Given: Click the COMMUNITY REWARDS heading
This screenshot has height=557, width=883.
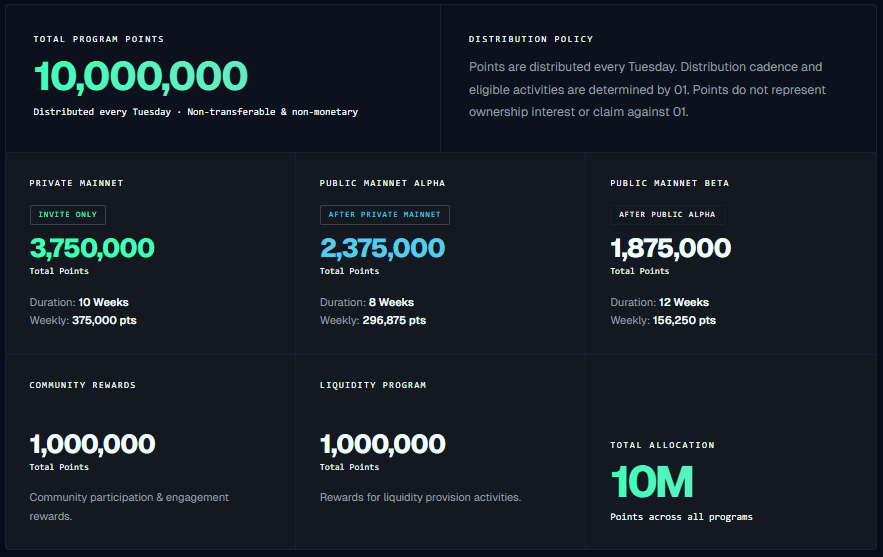Looking at the screenshot, I should pyautogui.click(x=82, y=385).
